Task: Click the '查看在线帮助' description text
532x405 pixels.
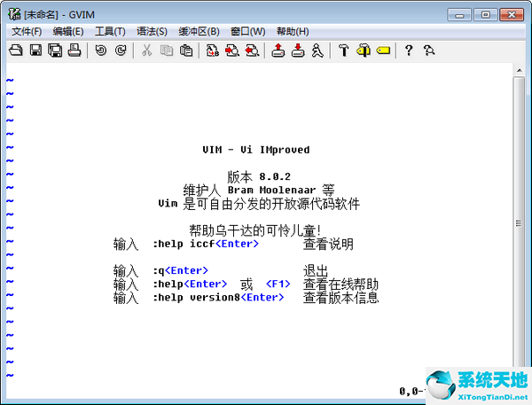Action: click(340, 284)
